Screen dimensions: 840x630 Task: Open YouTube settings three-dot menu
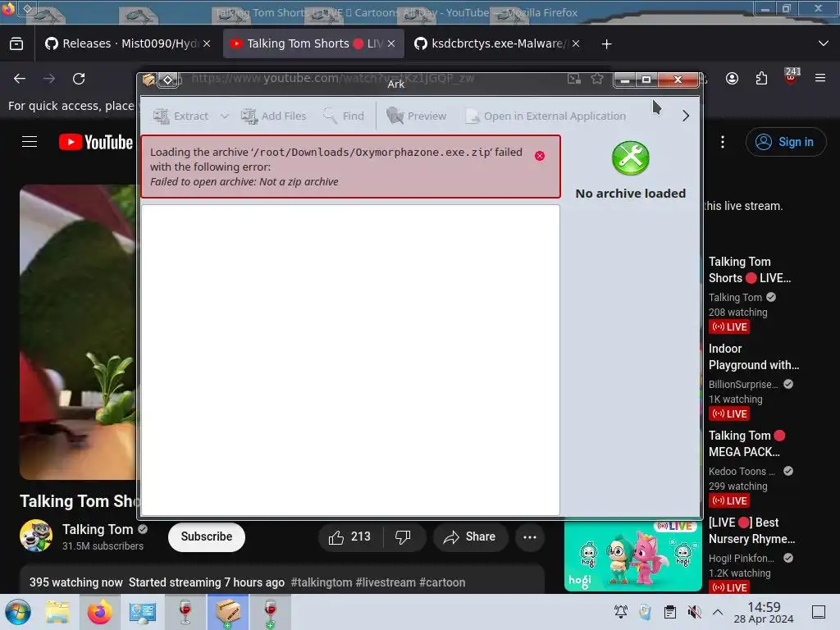[x=723, y=142]
